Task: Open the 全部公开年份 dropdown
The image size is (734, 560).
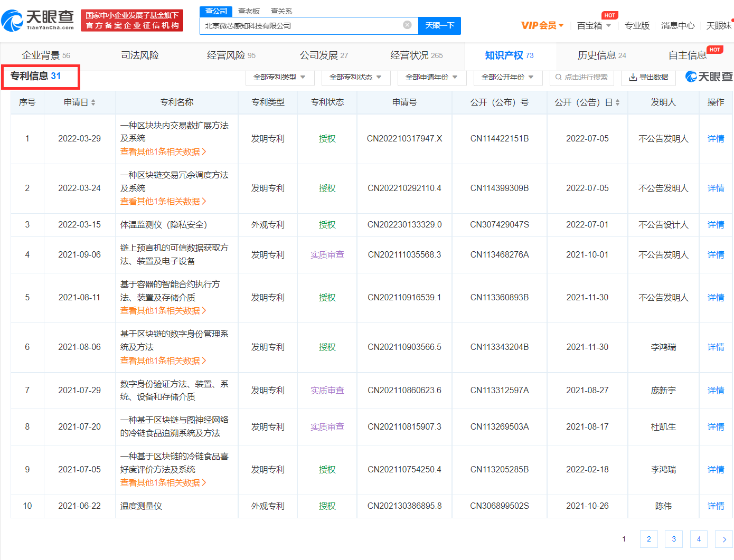Action: click(508, 77)
